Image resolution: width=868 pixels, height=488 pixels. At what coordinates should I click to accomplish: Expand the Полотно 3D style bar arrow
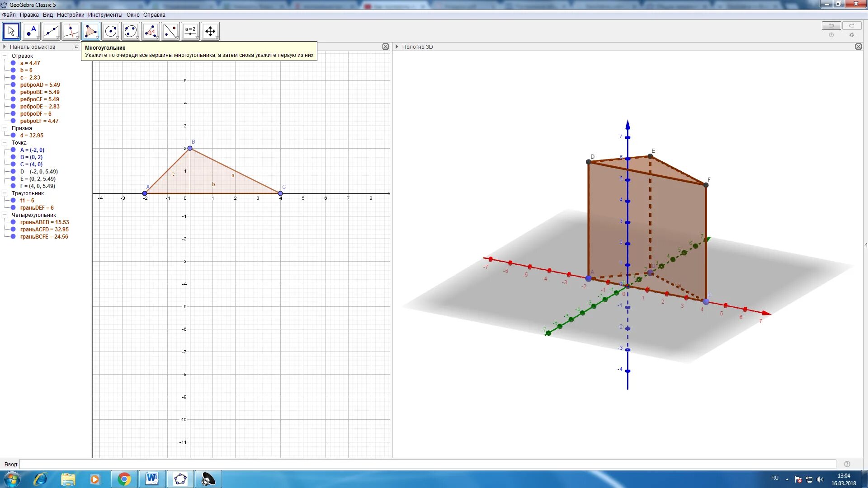point(397,47)
